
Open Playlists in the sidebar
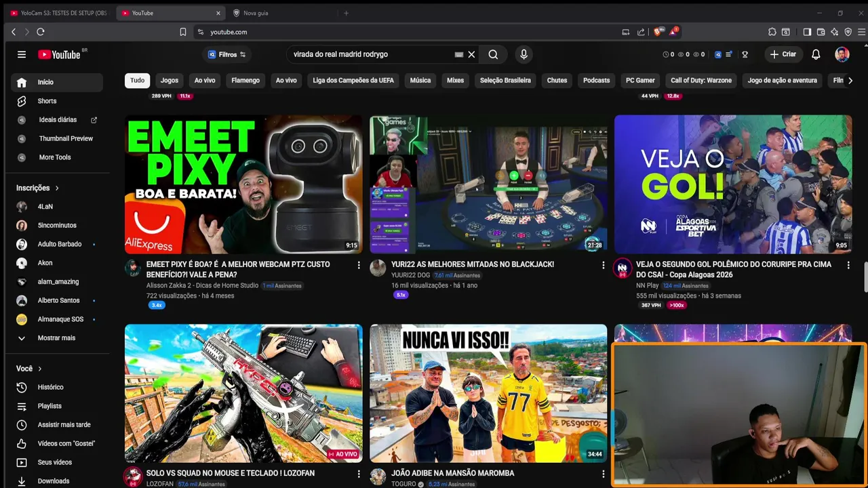point(57,406)
